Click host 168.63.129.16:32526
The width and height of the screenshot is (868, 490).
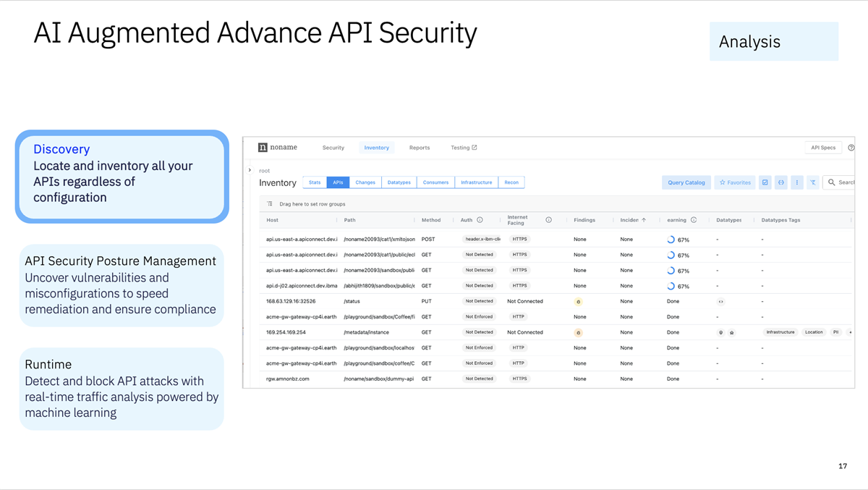tap(291, 302)
